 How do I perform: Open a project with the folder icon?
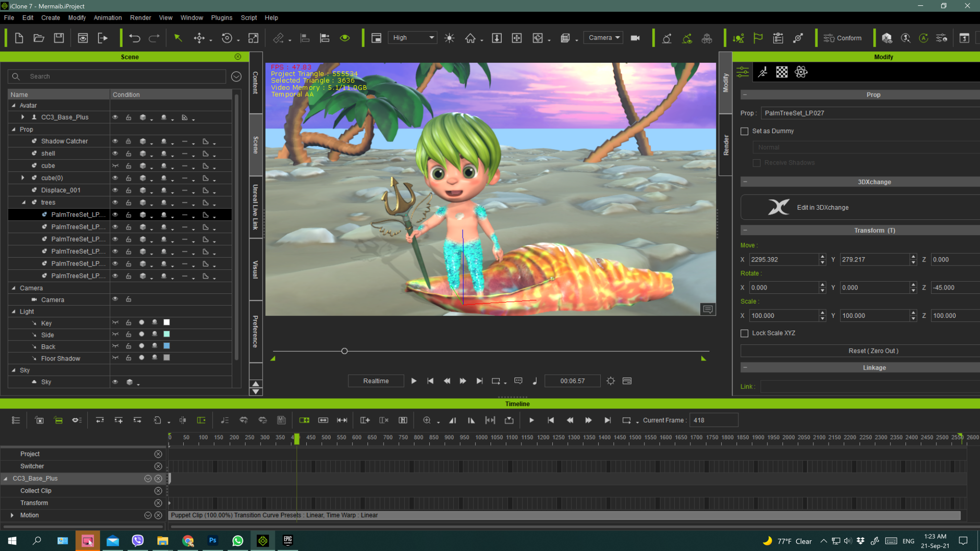[x=39, y=38]
